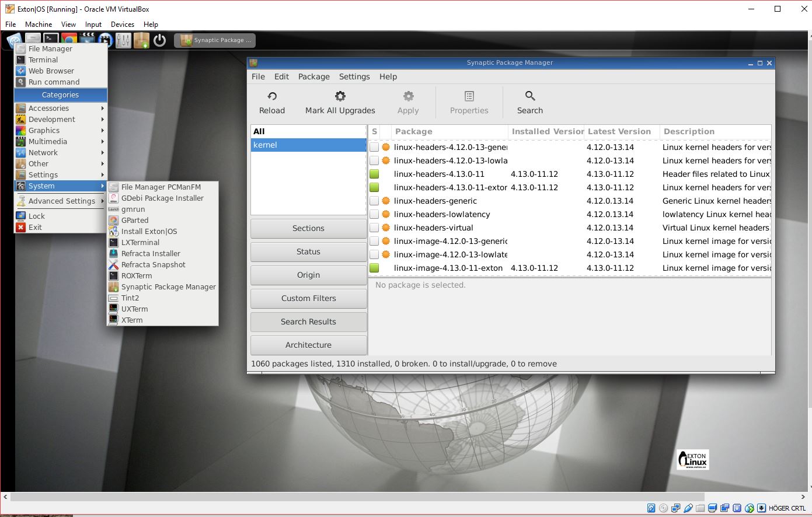Expand the Network category submenu
The height and width of the screenshot is (517, 812).
(61, 152)
